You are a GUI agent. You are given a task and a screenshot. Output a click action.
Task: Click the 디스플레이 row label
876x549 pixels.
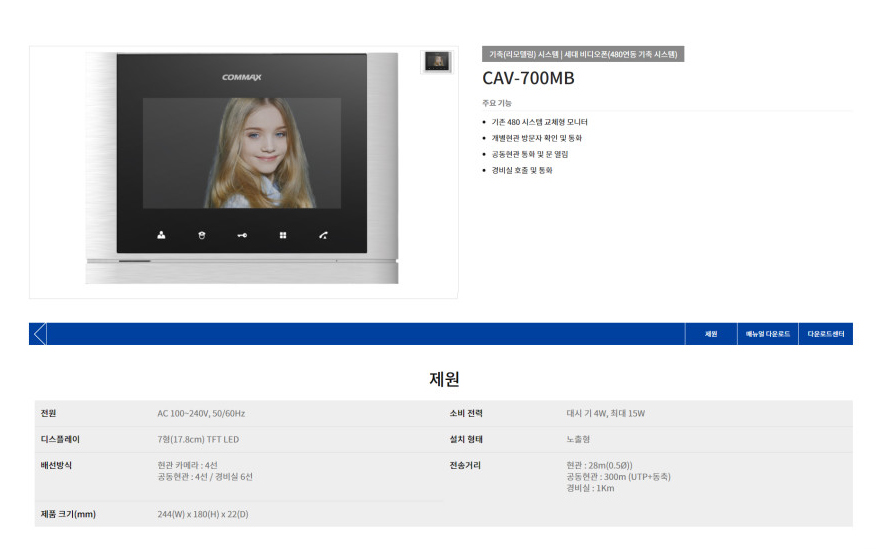tap(60, 440)
